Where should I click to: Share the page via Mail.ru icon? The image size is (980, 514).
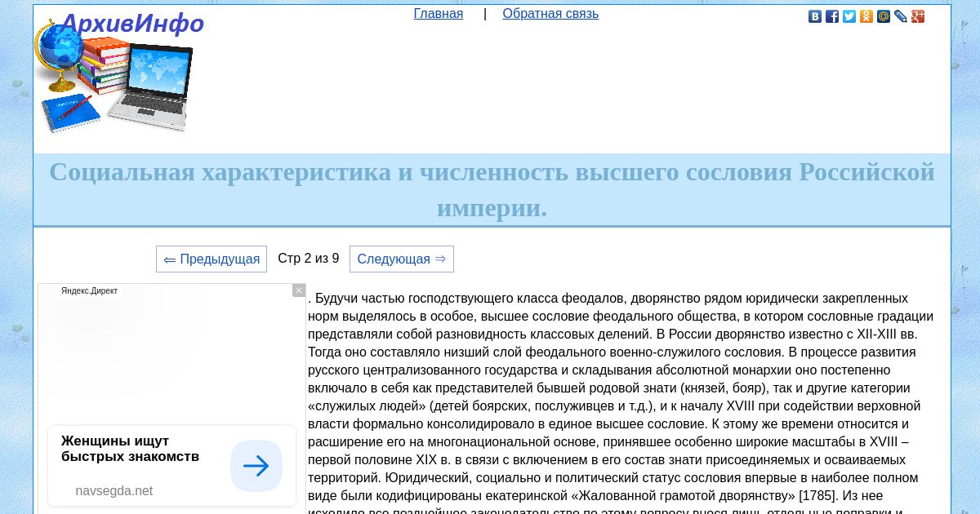tap(884, 16)
